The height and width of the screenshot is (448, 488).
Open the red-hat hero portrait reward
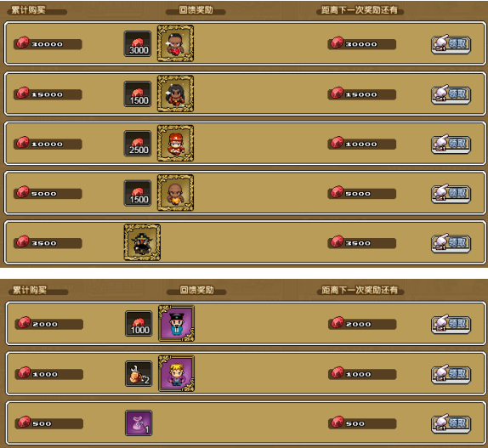175,143
